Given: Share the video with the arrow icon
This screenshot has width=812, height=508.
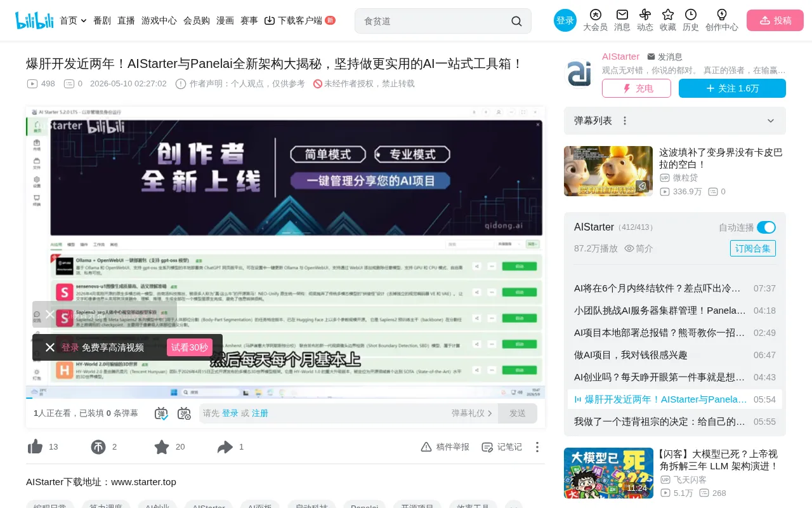Looking at the screenshot, I should 225,447.
